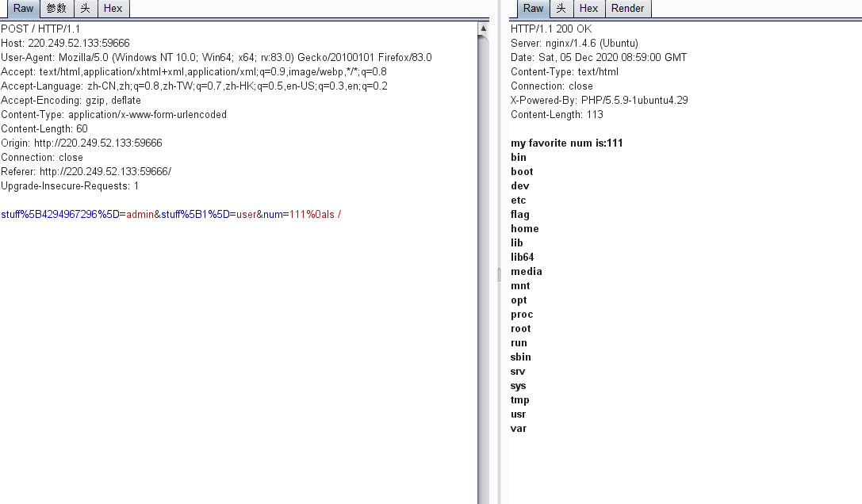Click the response Date header line

599,57
